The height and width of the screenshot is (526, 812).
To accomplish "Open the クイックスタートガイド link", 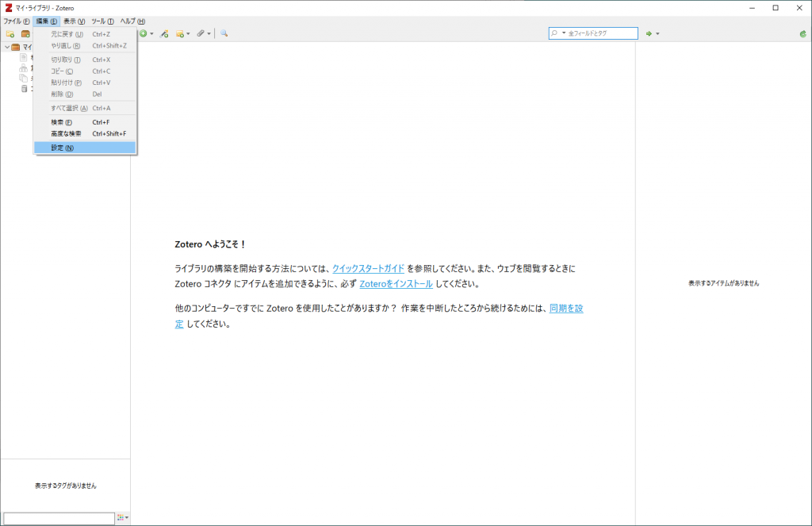I will coord(368,268).
